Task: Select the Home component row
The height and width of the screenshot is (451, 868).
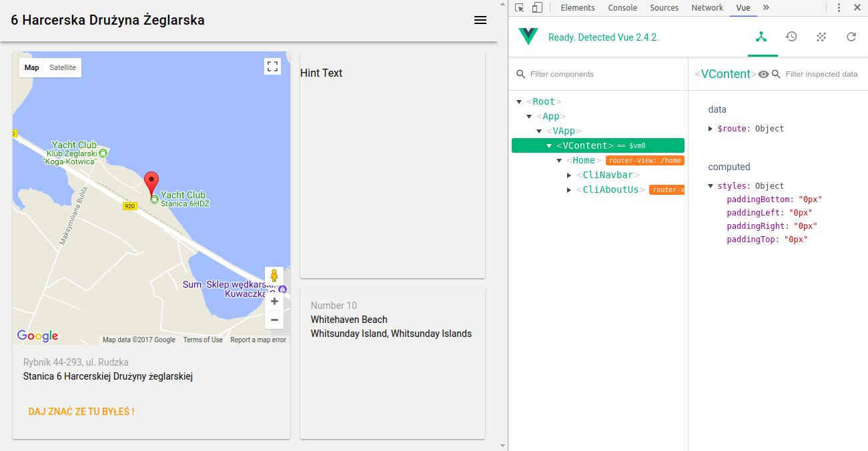Action: click(x=598, y=160)
